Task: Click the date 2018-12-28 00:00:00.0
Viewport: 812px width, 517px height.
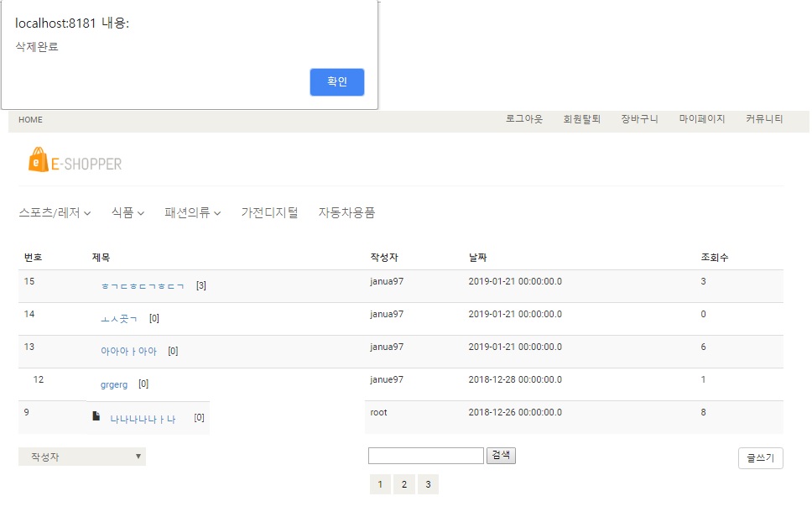Action: (515, 379)
